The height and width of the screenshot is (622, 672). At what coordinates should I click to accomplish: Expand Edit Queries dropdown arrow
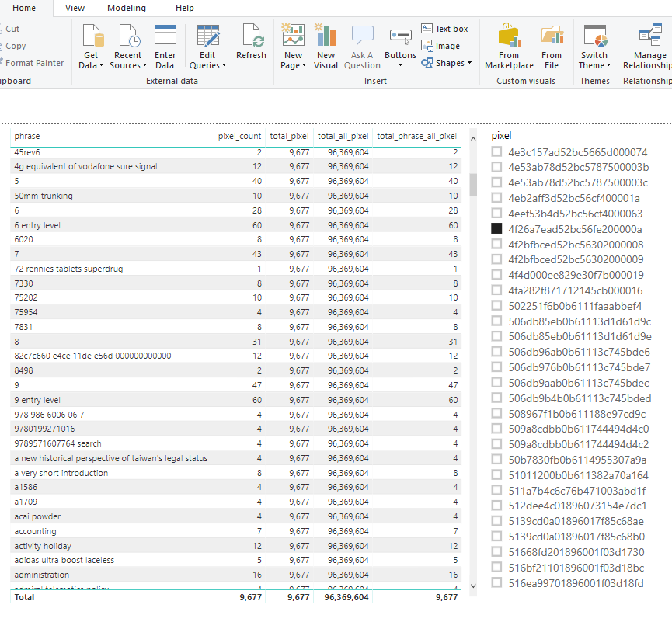[224, 65]
